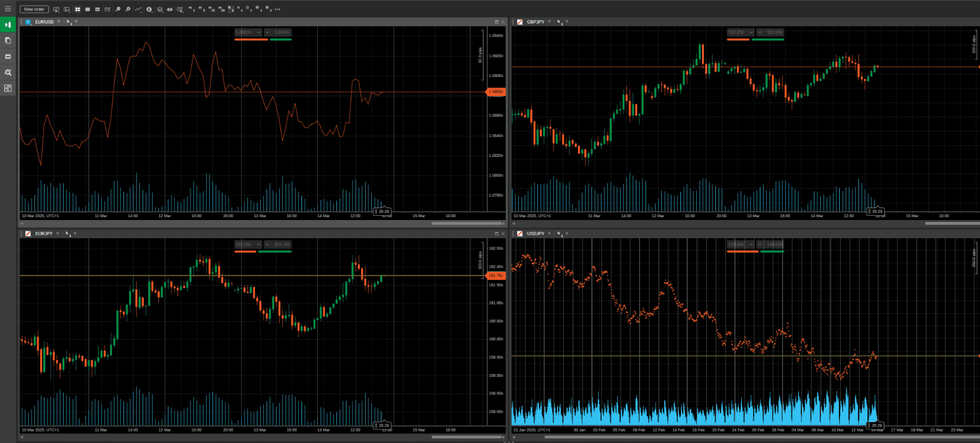The image size is (980, 443).
Task: Click USDJPY chart horizontal scrollbar thumb
Action: pos(762,437)
